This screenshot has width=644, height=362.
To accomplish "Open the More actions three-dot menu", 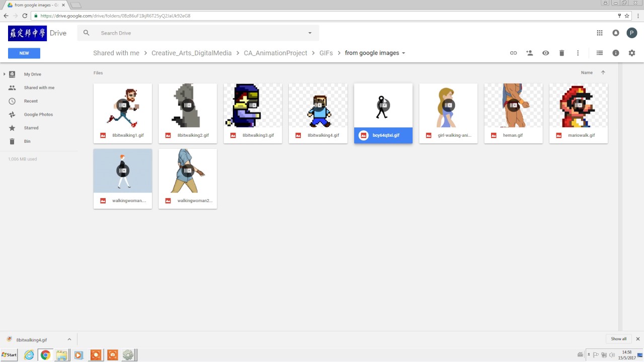I will (x=578, y=53).
